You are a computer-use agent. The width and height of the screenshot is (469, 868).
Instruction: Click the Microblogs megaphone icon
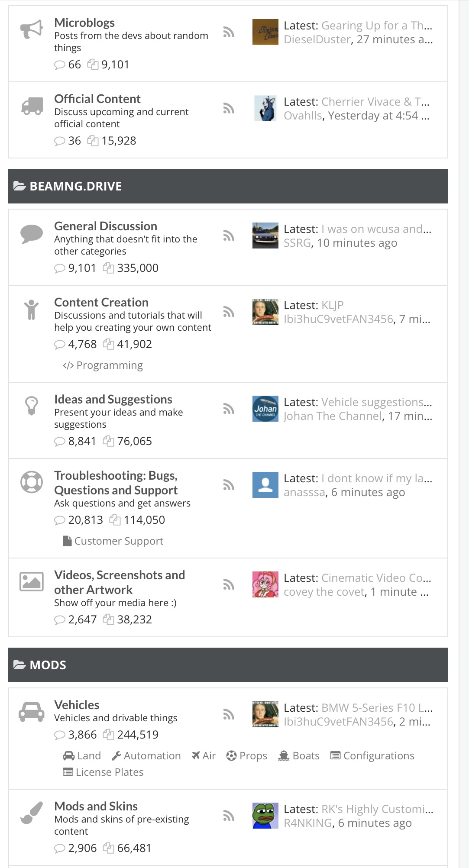[x=32, y=29]
